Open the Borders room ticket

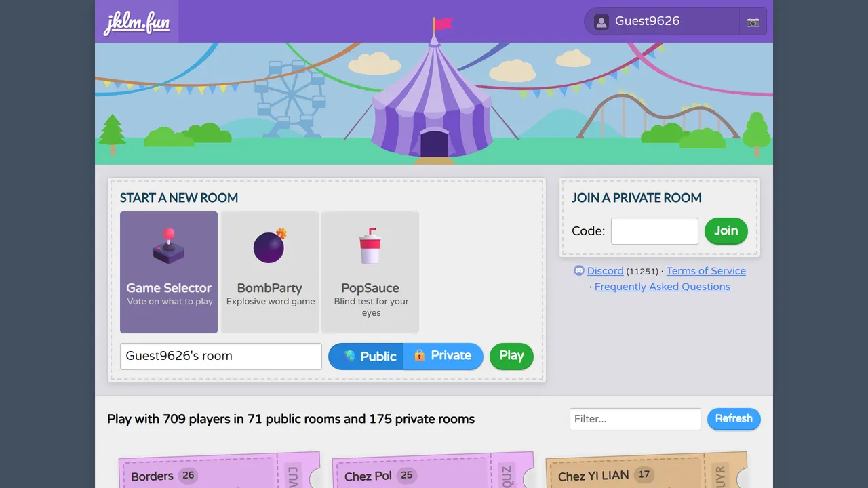(220, 470)
